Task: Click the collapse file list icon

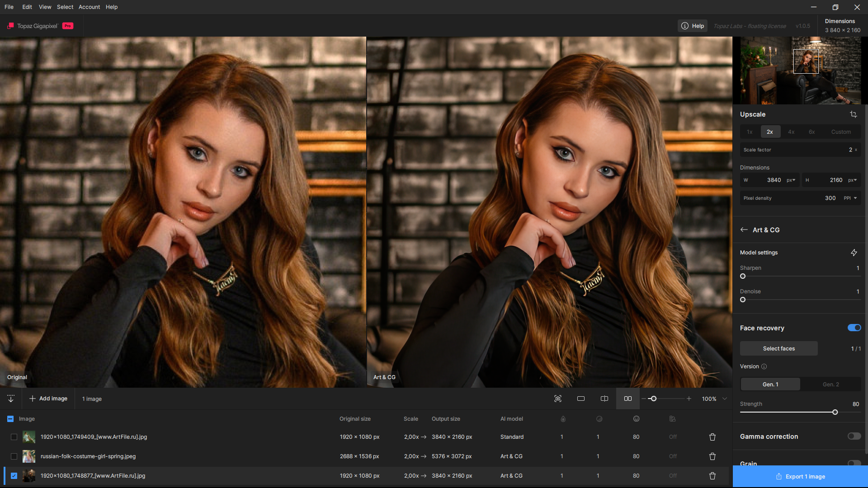Action: click(11, 399)
